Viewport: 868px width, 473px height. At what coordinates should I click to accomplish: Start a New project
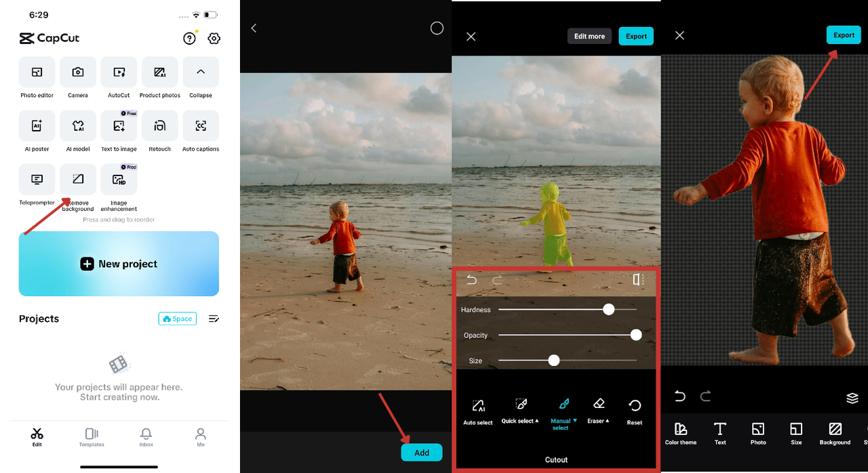(x=119, y=264)
